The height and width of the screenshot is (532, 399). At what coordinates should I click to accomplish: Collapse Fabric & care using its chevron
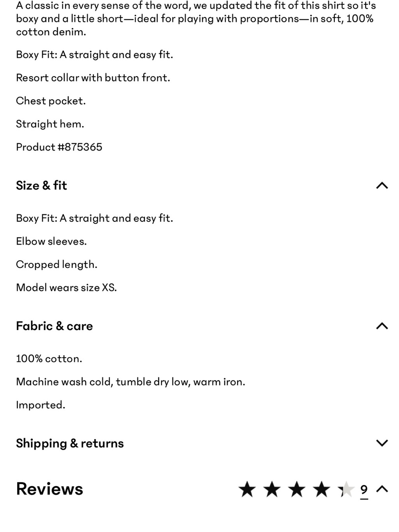click(x=382, y=326)
